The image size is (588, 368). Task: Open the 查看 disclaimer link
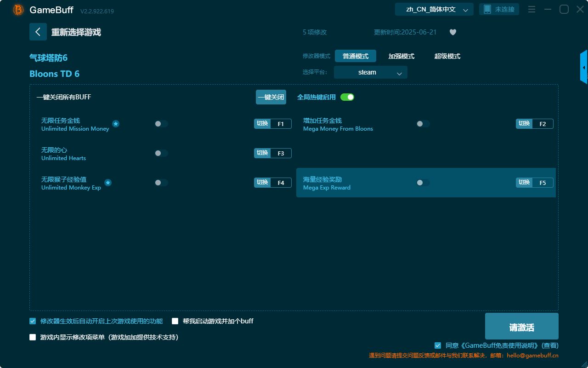tap(549, 345)
